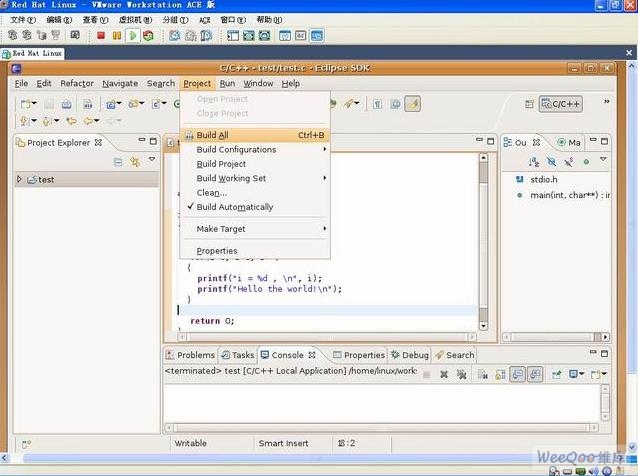Toggle show console on standard error
The height and width of the screenshot is (476, 638).
click(x=535, y=374)
